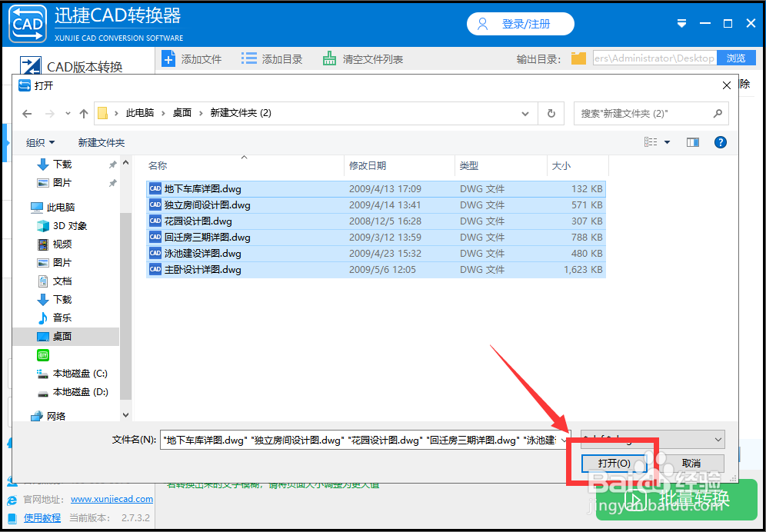Viewport: 766px width, 532px height.
Task: Click the 批量转换 batch convert button
Action: pos(676,499)
